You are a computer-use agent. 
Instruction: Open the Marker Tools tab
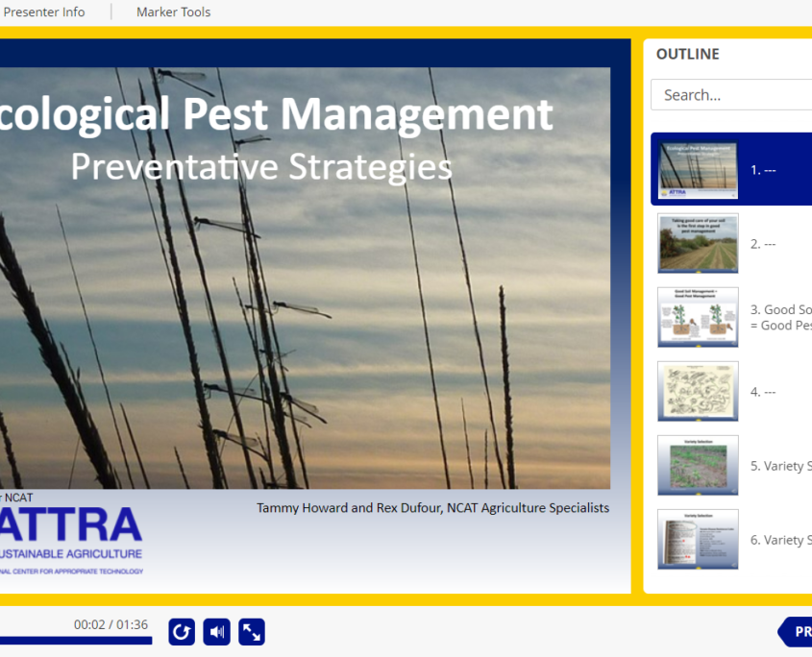coord(173,12)
